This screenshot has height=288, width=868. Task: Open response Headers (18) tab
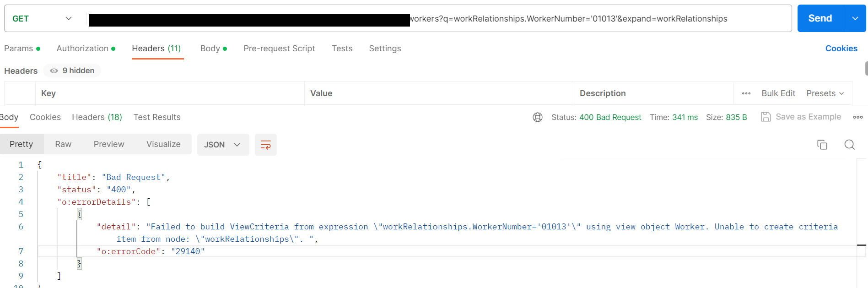[x=97, y=117]
